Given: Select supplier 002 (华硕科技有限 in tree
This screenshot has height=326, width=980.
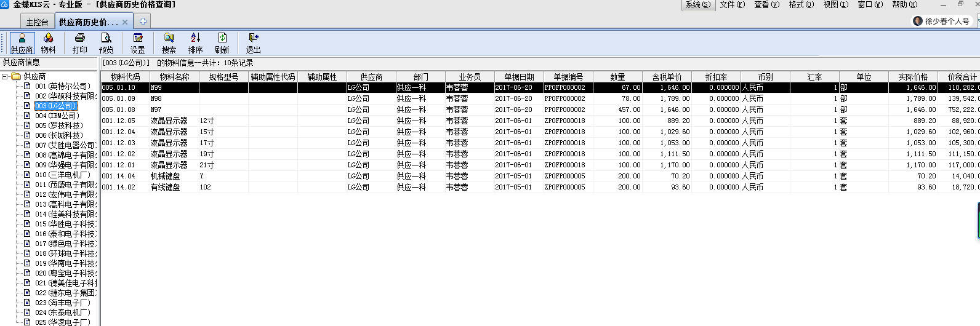Looking at the screenshot, I should tap(66, 96).
